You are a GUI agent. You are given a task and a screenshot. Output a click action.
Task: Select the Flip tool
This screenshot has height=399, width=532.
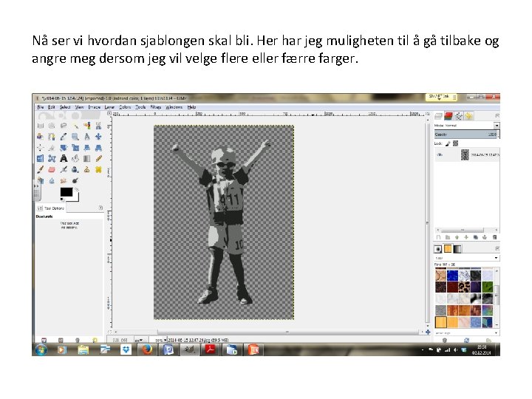click(41, 158)
